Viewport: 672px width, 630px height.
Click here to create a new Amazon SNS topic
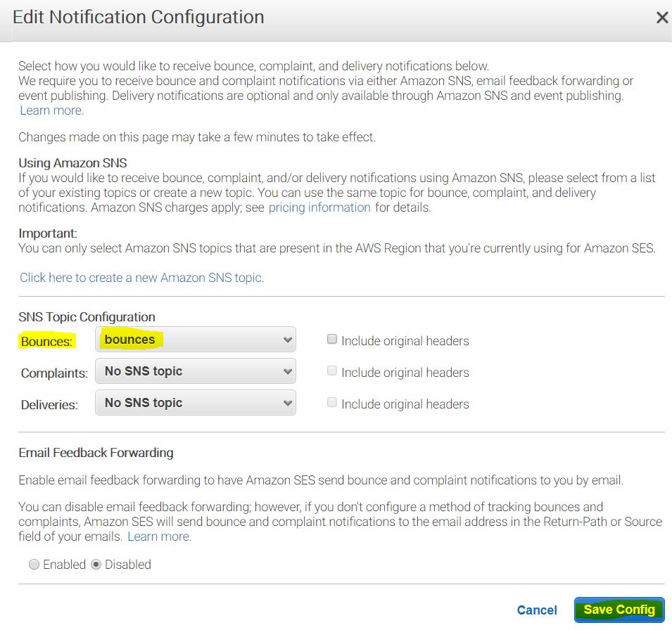(141, 278)
